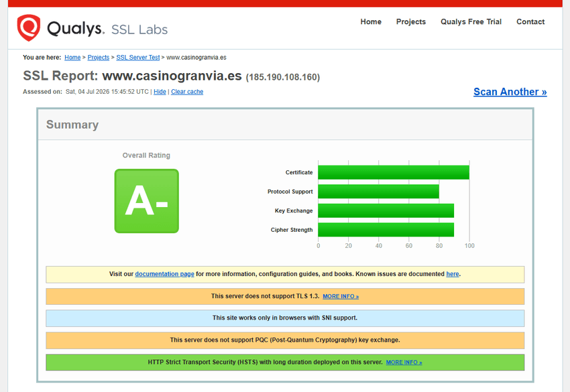Click the 'SSL Labs' logo text
The width and height of the screenshot is (570, 392).
(139, 29)
